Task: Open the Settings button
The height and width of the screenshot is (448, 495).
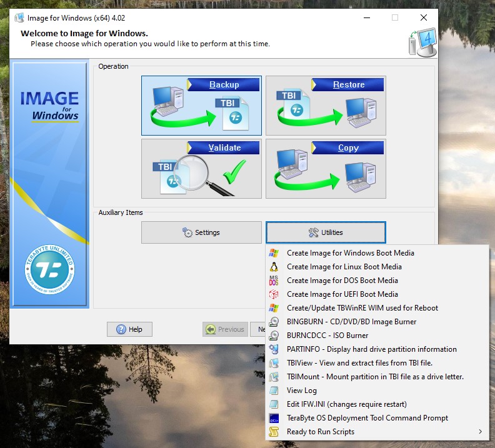Action: [201, 232]
